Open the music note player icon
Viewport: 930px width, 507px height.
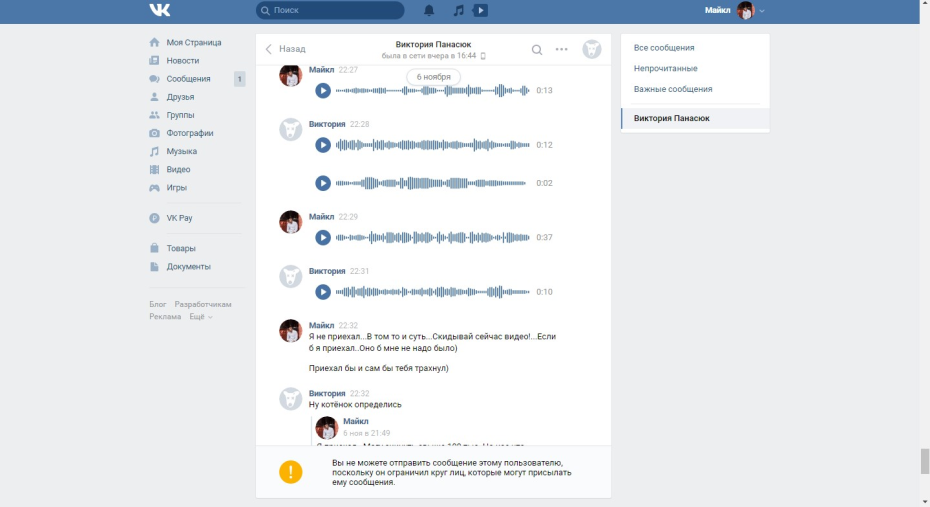click(458, 11)
